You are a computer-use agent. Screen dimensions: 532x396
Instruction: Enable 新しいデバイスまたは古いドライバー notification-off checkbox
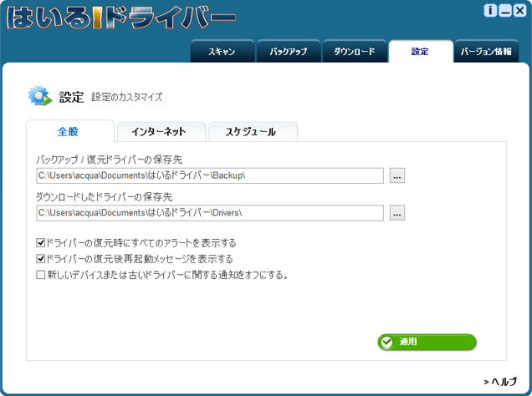coord(41,274)
